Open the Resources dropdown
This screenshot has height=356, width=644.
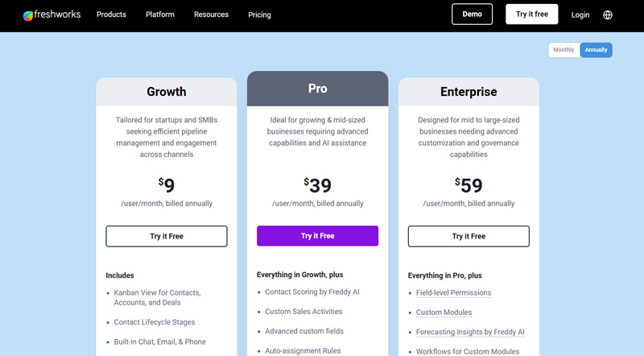click(211, 14)
